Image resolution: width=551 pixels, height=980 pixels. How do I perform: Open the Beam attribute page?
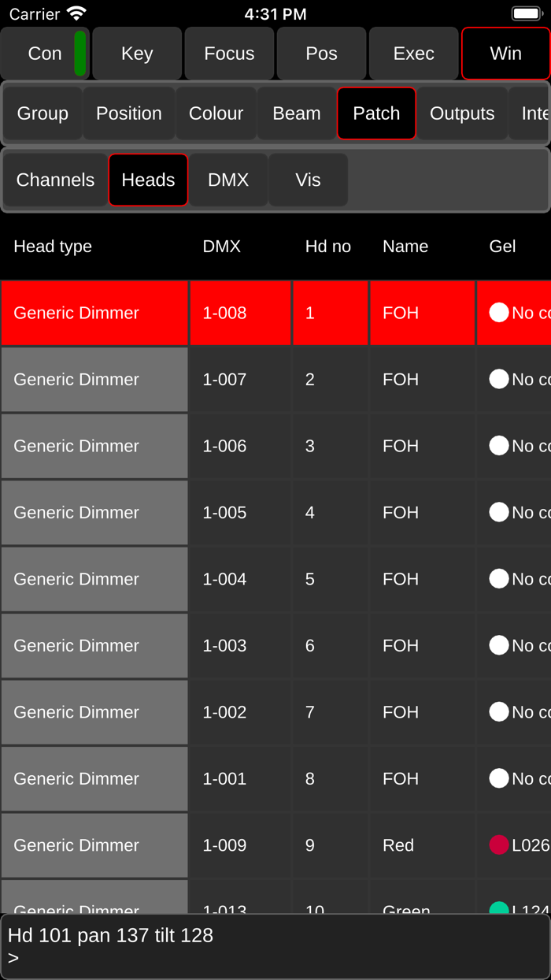(x=295, y=113)
